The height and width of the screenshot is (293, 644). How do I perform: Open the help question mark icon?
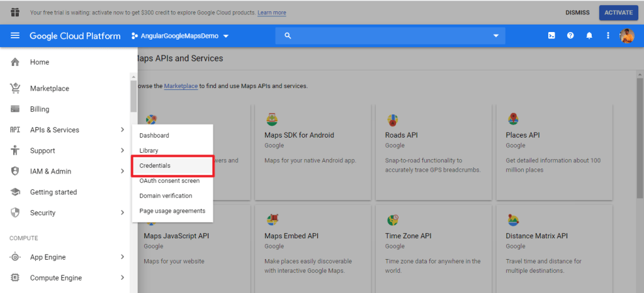click(570, 36)
